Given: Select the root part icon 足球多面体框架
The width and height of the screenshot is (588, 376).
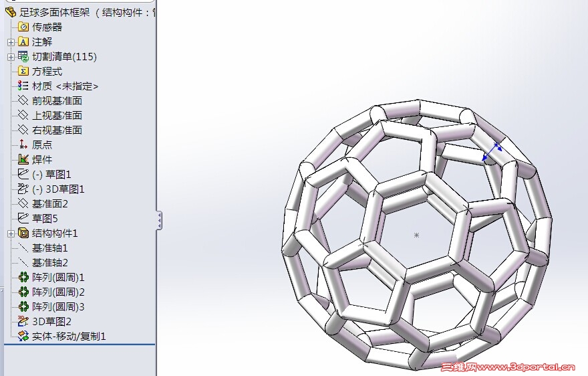Looking at the screenshot, I should tap(11, 12).
